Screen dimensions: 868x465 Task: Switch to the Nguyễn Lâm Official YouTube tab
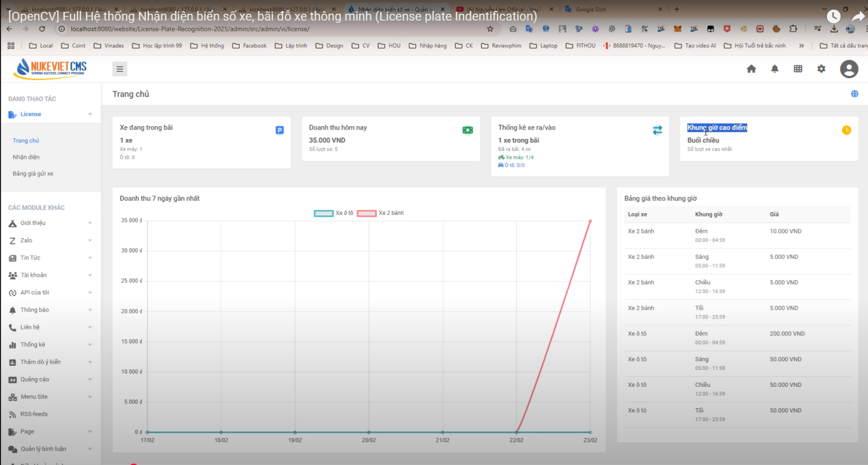503,9
